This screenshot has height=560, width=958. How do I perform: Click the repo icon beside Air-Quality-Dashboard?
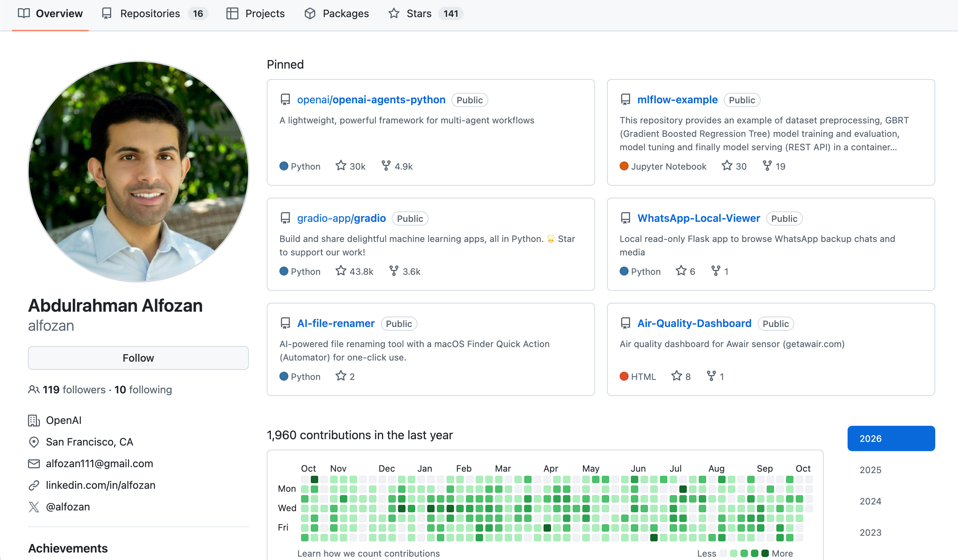tap(625, 324)
